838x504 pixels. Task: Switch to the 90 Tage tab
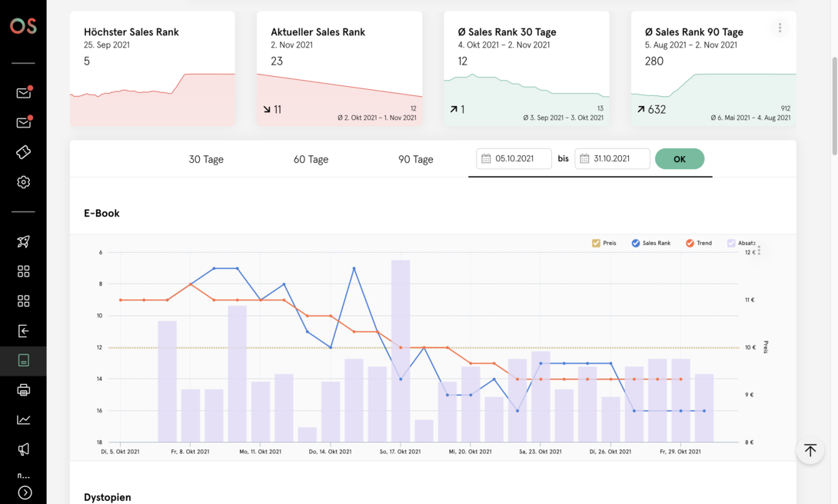416,159
